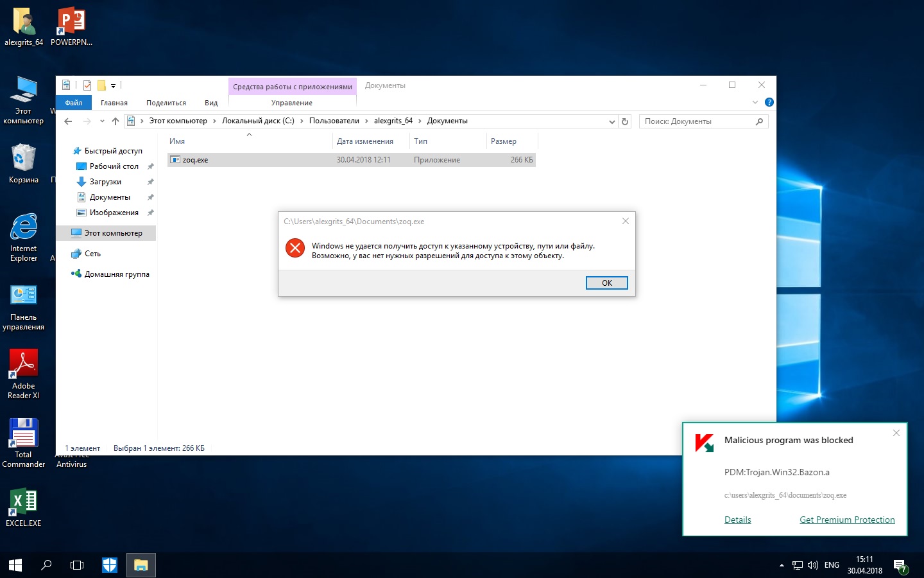Viewport: 924px width, 578px height.
Task: Open Загрузки in the navigation pane
Action: [x=105, y=182]
